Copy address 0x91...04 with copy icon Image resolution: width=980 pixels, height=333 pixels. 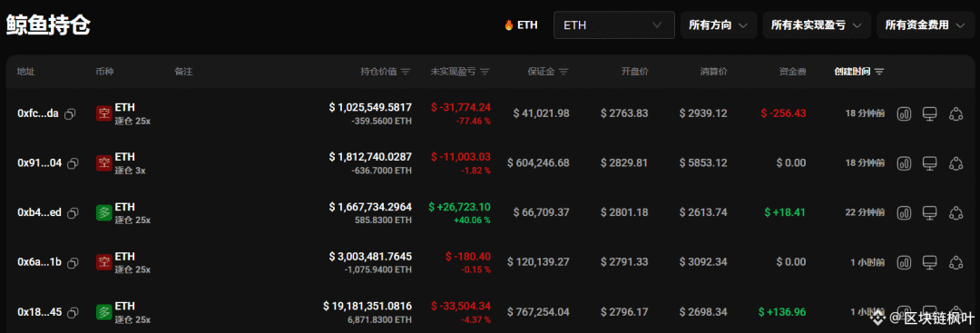pyautogui.click(x=73, y=163)
